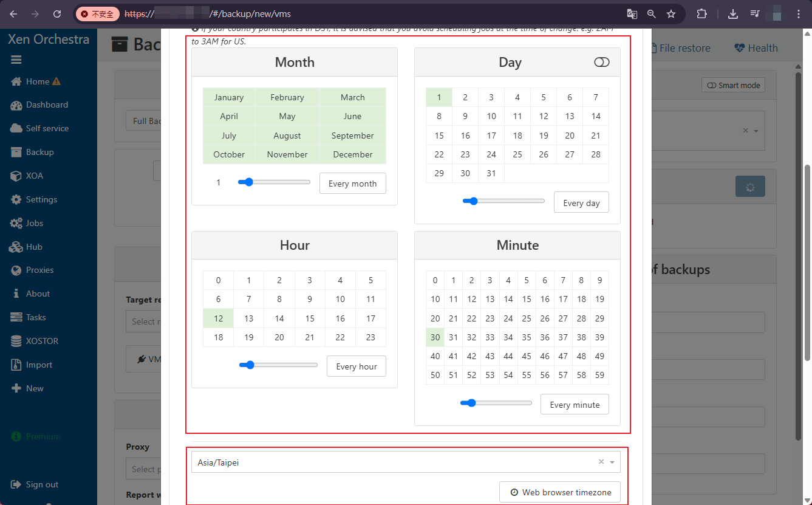Open browser extensions puzzle icon
Screen dimensions: 812x505
701,13
